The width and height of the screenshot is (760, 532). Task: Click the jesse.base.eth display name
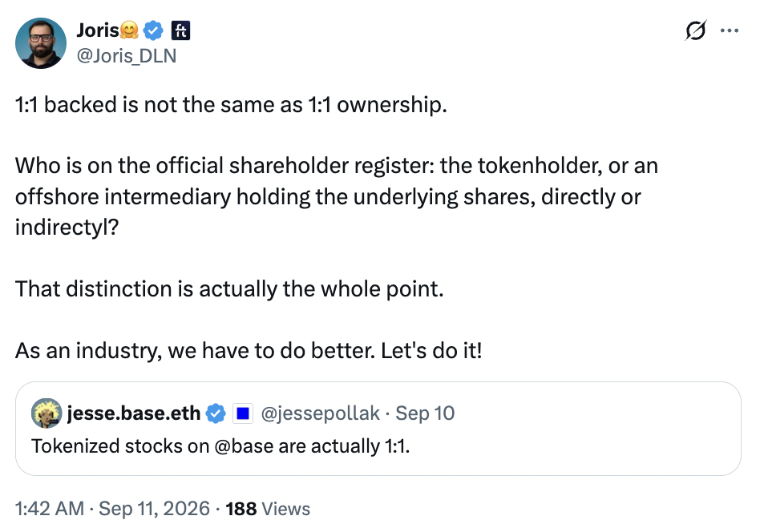[133, 413]
